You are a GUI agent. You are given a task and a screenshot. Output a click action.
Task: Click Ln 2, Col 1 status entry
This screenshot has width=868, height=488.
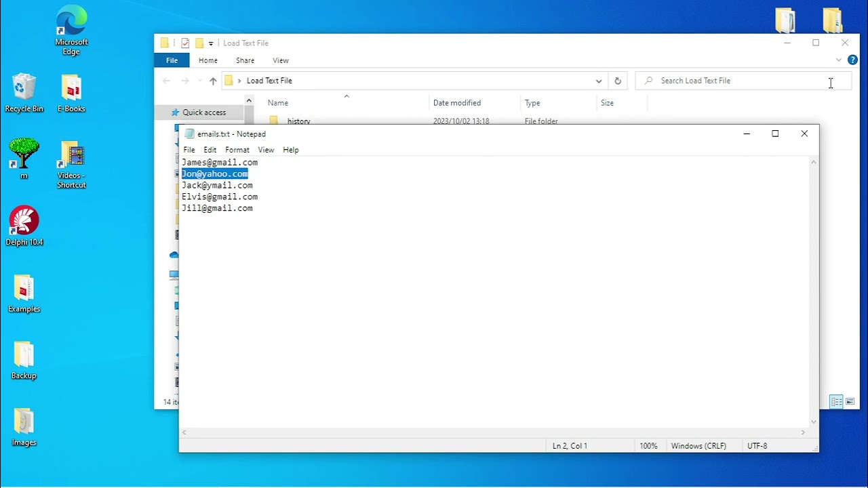pos(570,446)
